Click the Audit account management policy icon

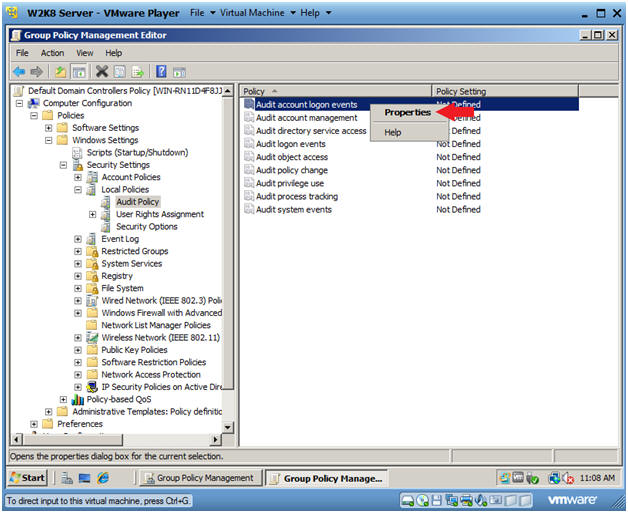pyautogui.click(x=249, y=118)
